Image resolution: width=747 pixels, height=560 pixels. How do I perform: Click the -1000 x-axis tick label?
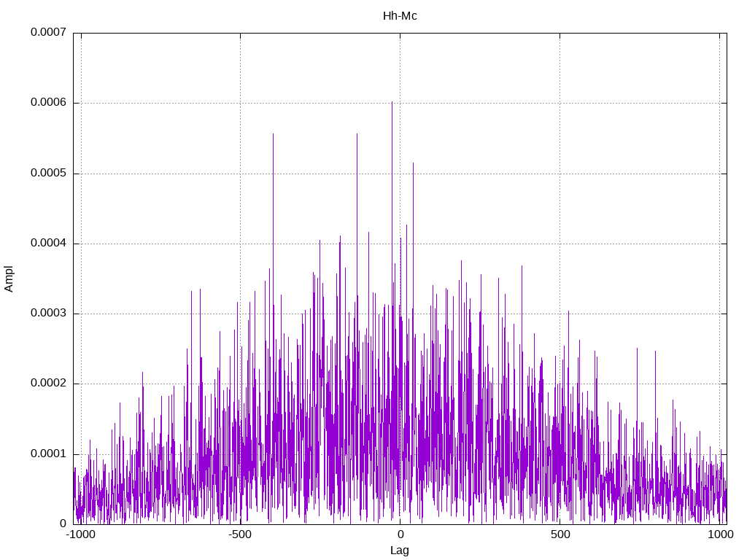click(x=80, y=534)
